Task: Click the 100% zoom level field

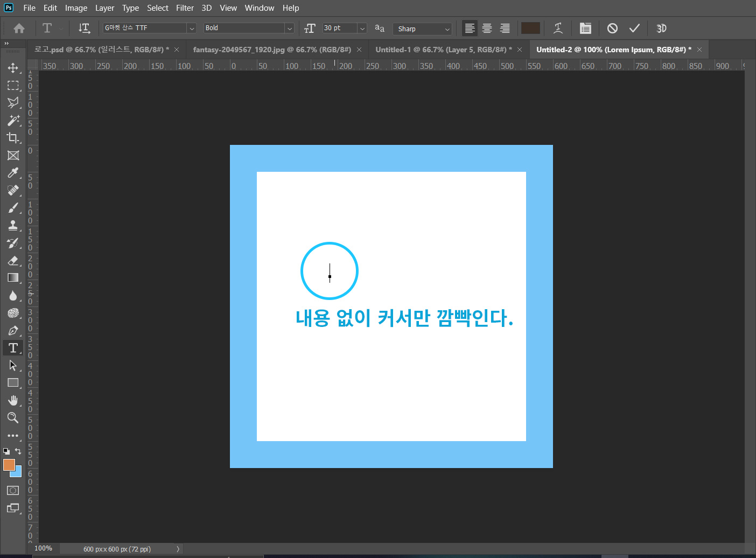Action: coord(44,548)
